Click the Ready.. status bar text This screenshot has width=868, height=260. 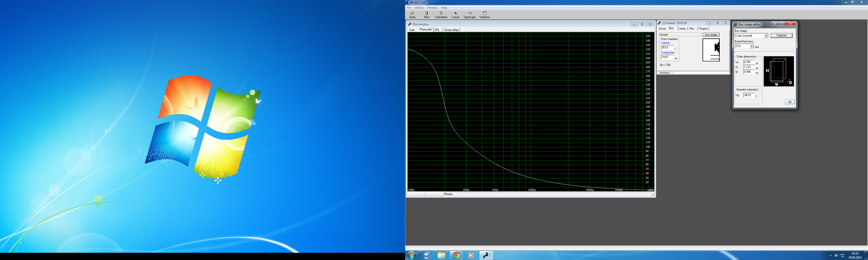[x=449, y=194]
